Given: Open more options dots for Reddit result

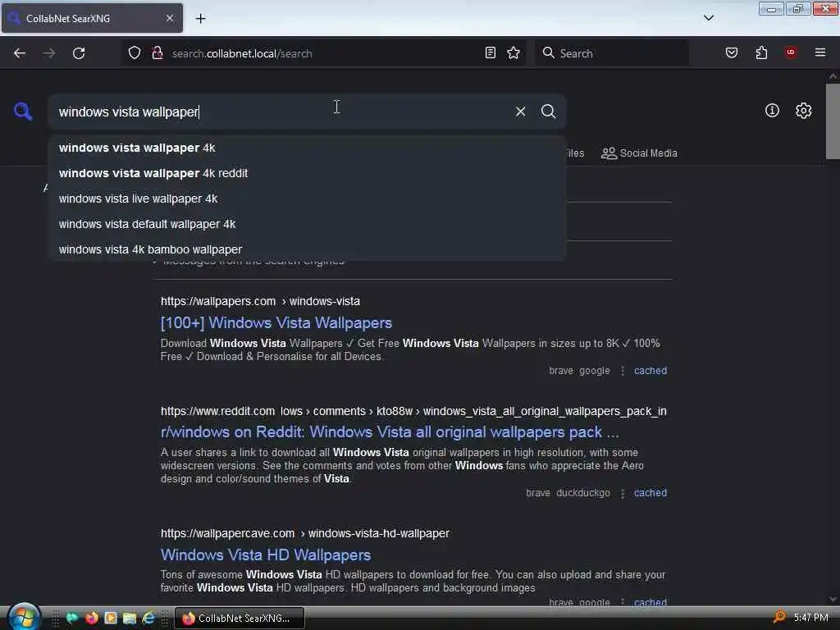Looking at the screenshot, I should click(623, 493).
